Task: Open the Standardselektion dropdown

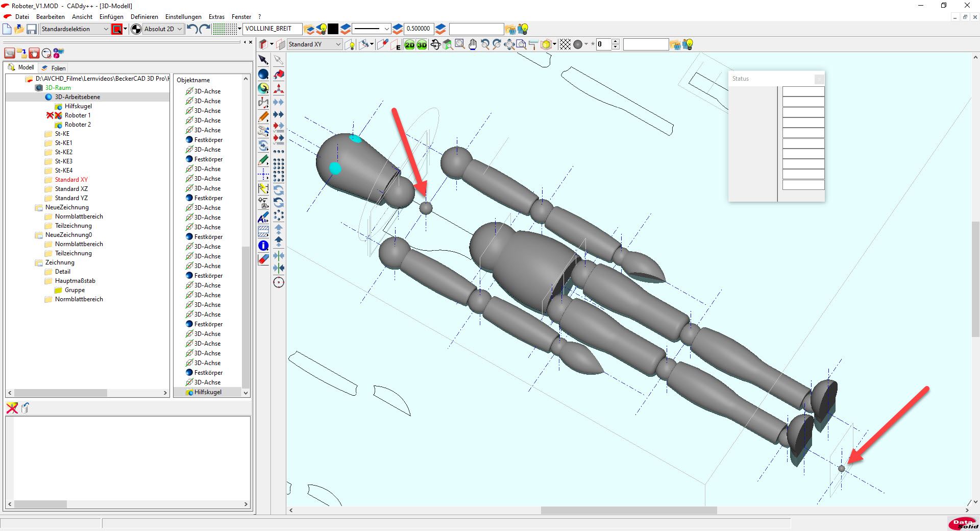Action: click(75, 29)
